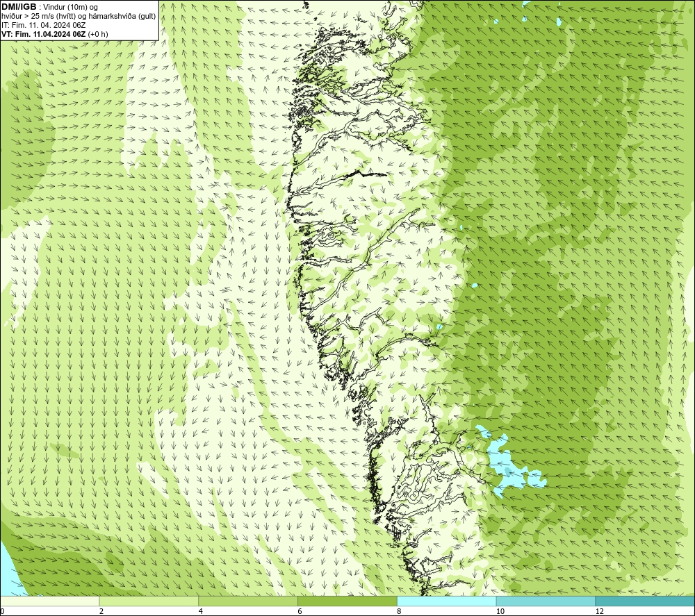Click the 8–10 m/s light cyan legend swatch
Screen dimensions: 695x616
pos(447,601)
